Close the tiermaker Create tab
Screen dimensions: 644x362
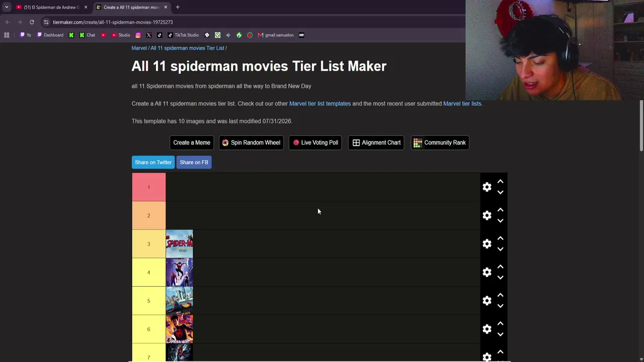(x=166, y=7)
